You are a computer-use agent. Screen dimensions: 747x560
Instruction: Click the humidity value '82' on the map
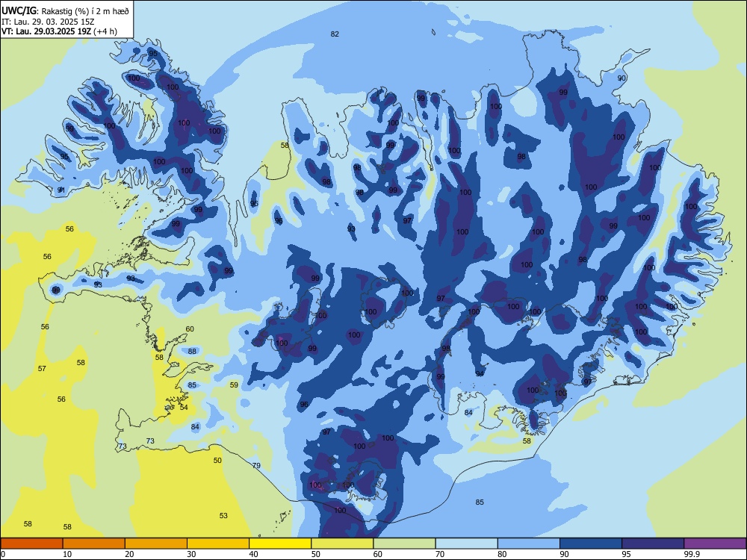click(335, 34)
